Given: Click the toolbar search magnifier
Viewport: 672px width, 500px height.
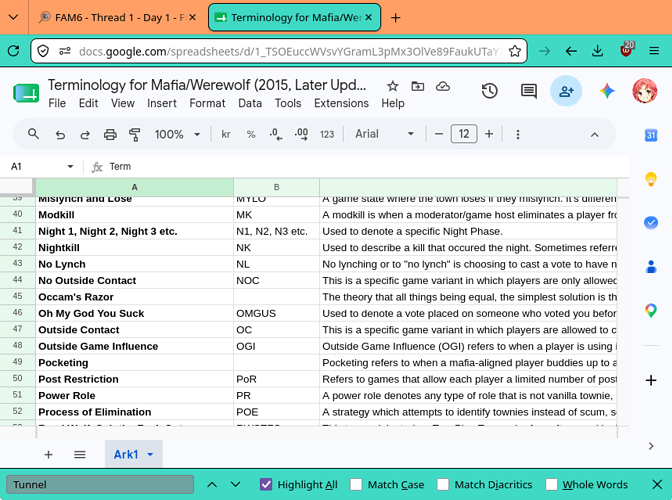Looking at the screenshot, I should (x=33, y=134).
